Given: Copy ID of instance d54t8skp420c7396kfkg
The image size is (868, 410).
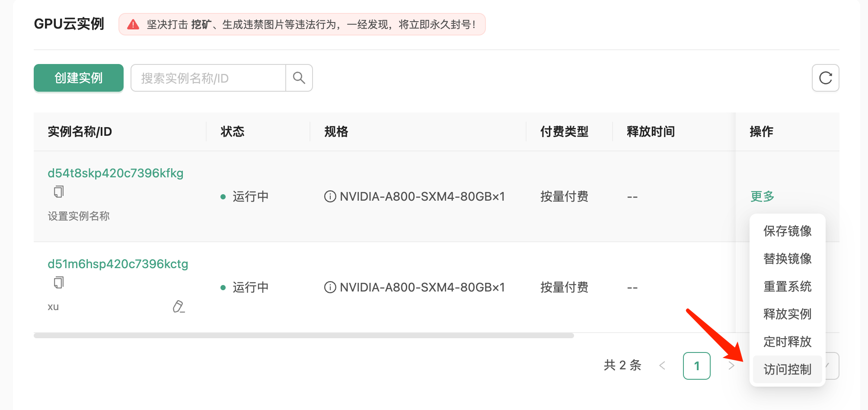Looking at the screenshot, I should tap(59, 192).
